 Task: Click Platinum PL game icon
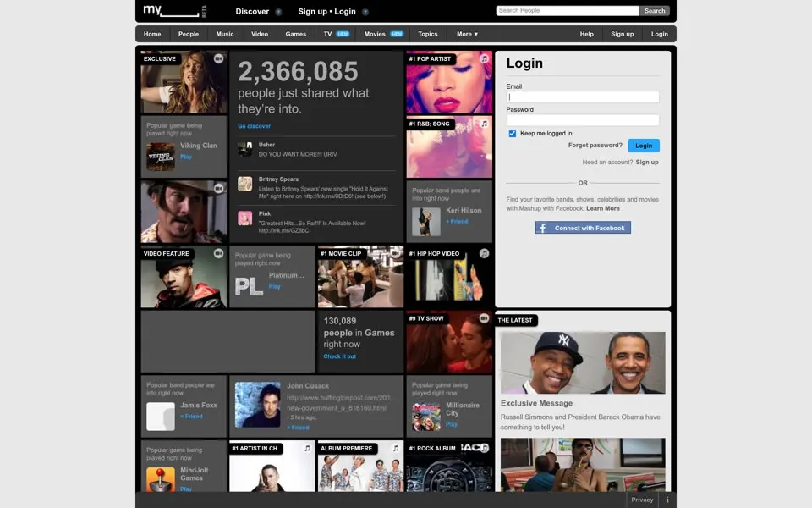coord(249,287)
